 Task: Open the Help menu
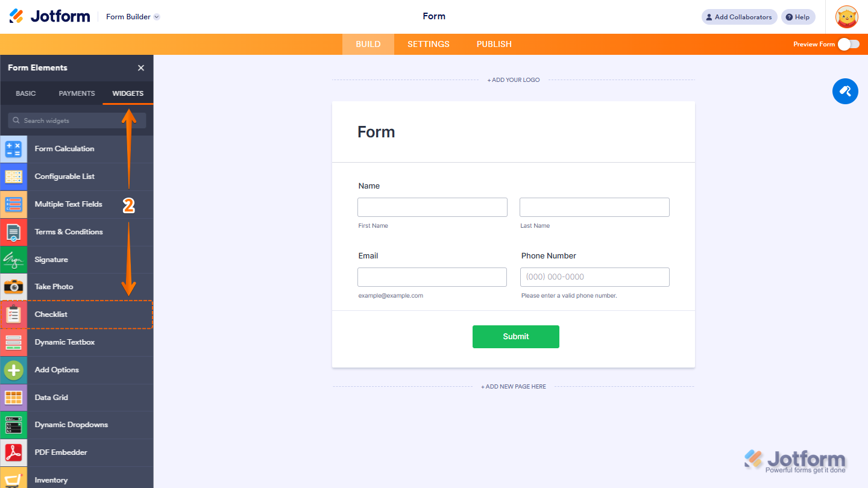point(797,16)
